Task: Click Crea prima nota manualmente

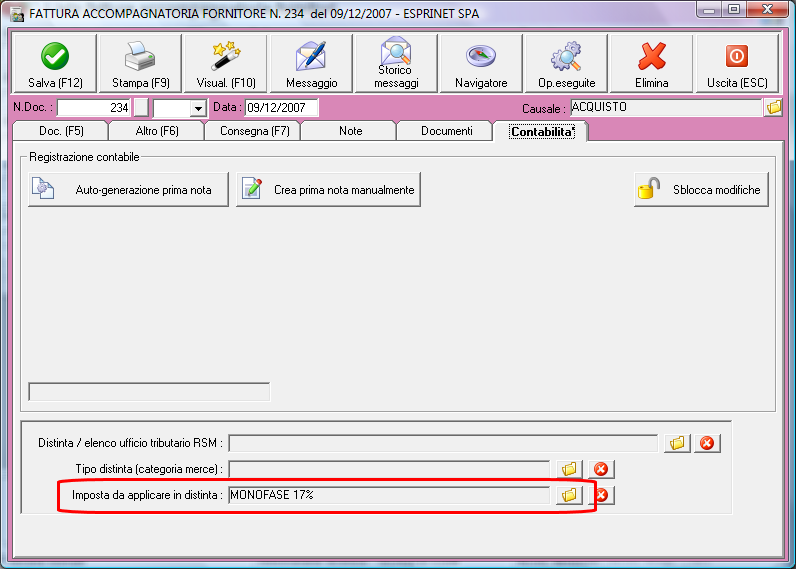Action: pos(328,189)
